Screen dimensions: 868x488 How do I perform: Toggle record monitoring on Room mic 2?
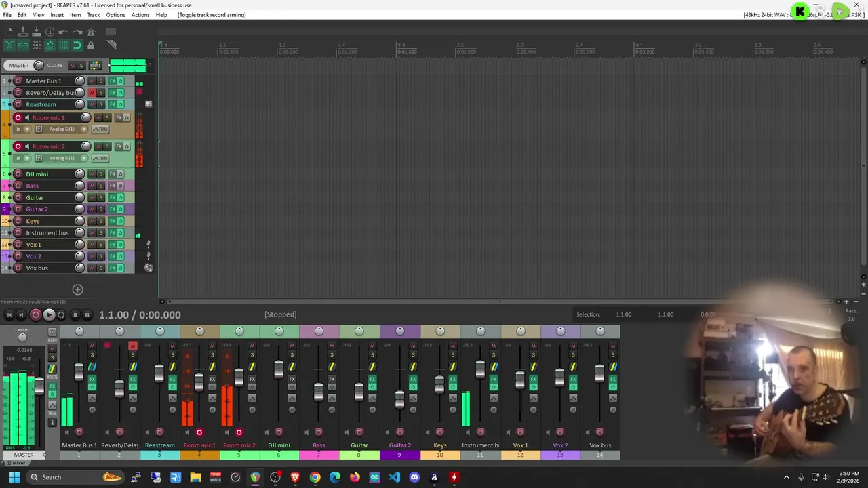pos(27,146)
